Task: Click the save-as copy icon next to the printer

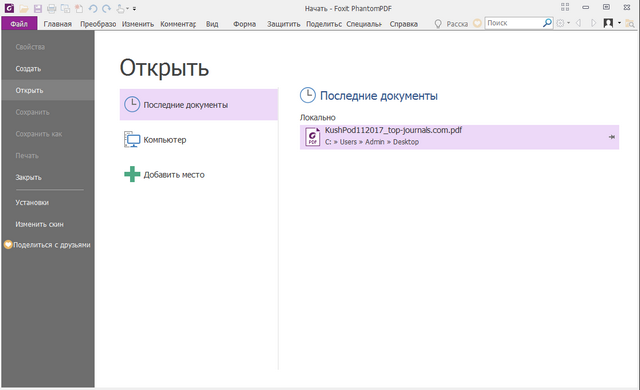Action: pos(65,8)
